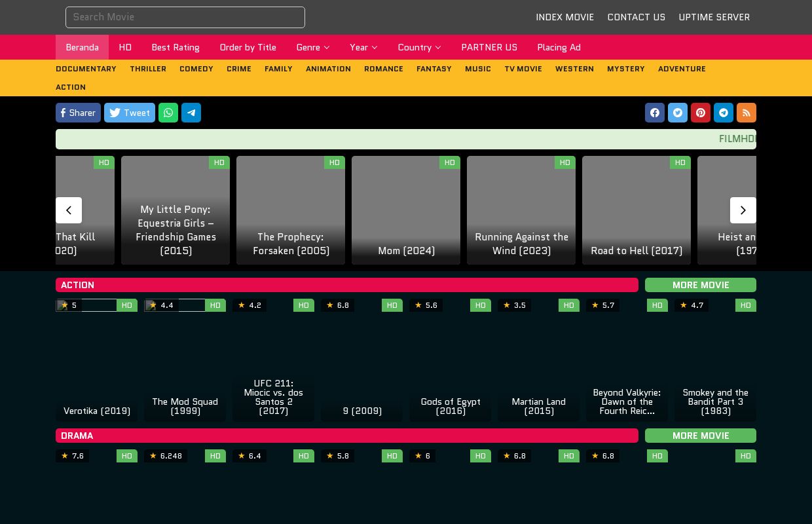Image resolution: width=812 pixels, height=524 pixels.
Task: Click the left Telegram share icon
Action: (191, 113)
